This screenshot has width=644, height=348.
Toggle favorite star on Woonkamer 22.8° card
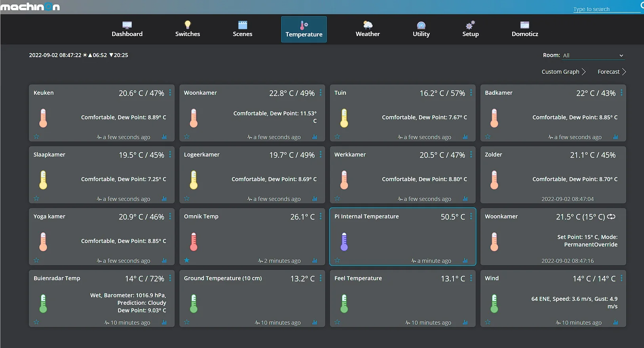[187, 137]
